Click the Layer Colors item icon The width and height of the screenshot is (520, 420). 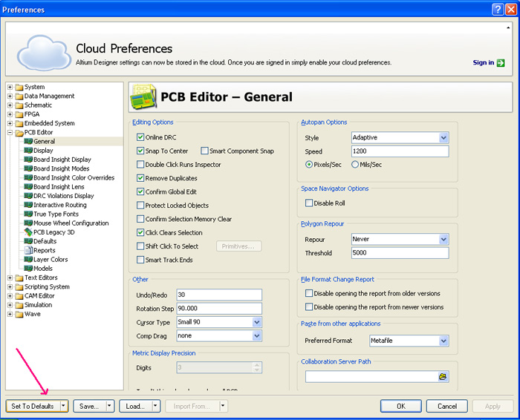[28, 259]
